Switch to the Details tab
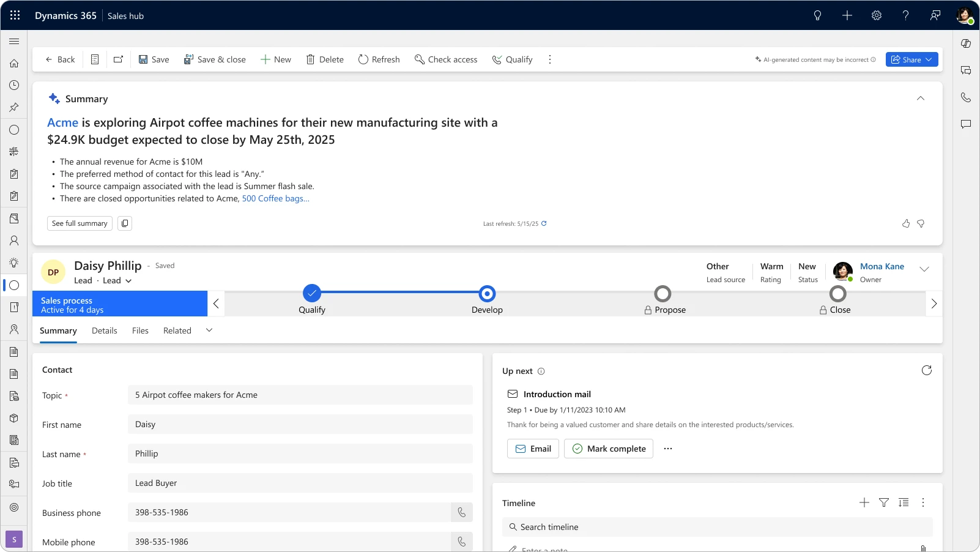This screenshot has height=552, width=980. (x=105, y=330)
